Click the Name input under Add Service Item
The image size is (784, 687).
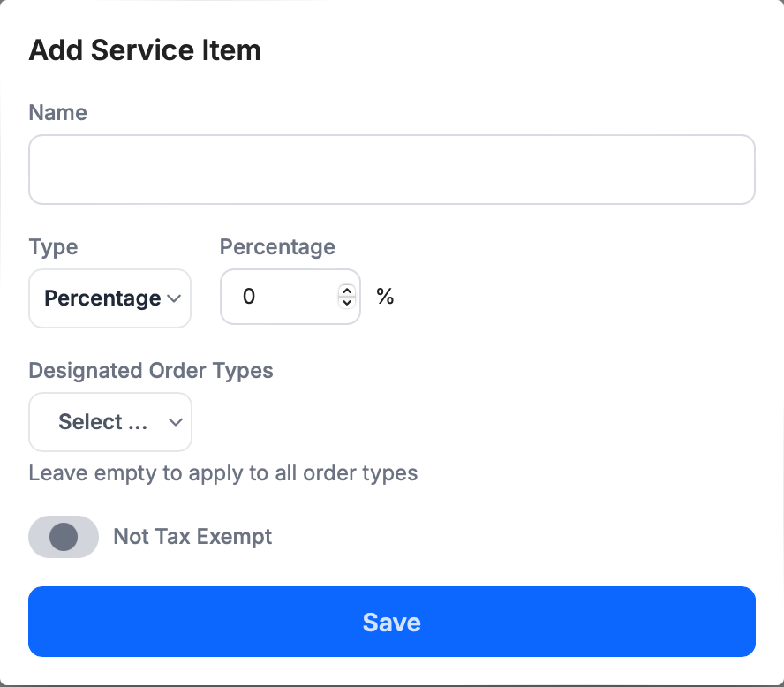pos(392,169)
